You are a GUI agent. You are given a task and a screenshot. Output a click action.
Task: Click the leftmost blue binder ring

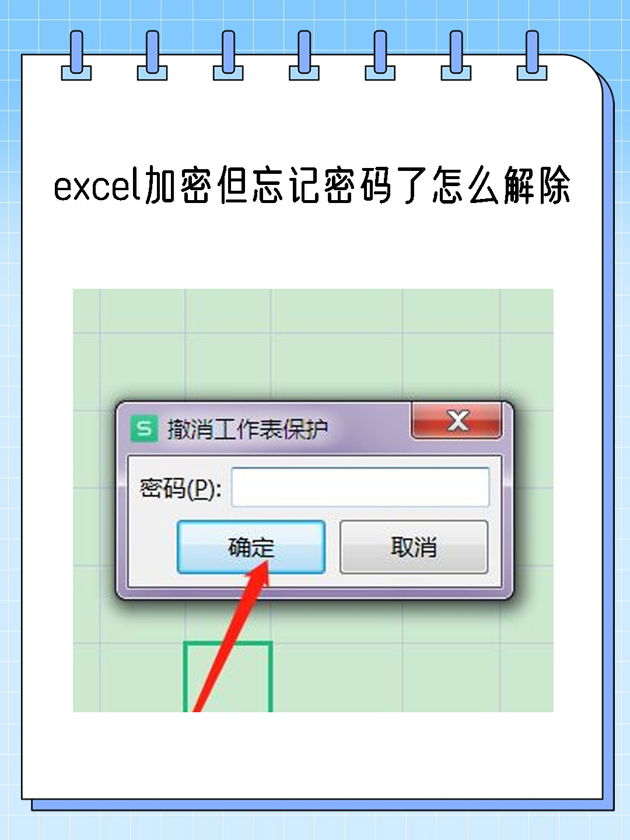(76, 55)
